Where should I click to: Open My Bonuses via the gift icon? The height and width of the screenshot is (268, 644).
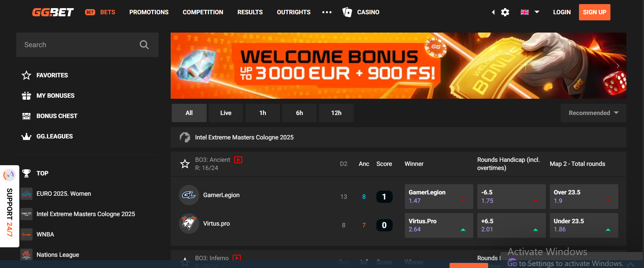coord(26,96)
